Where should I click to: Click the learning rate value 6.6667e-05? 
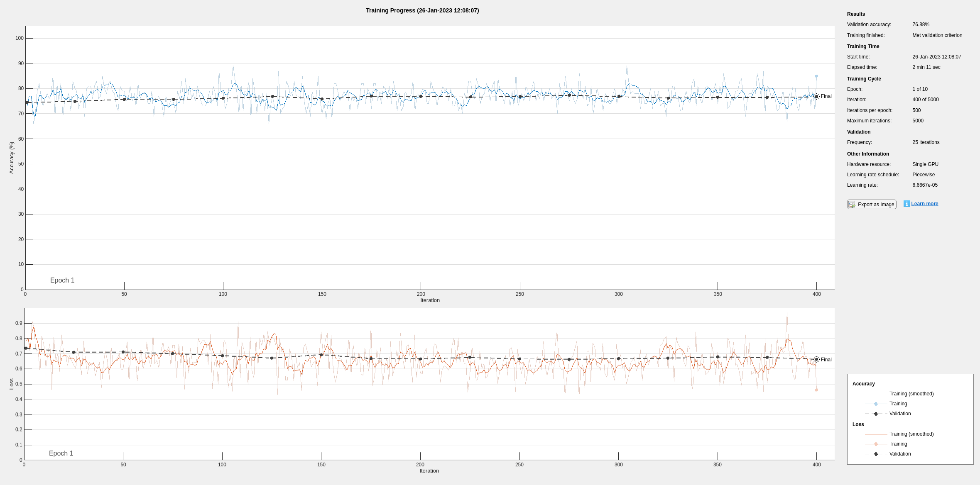[925, 185]
